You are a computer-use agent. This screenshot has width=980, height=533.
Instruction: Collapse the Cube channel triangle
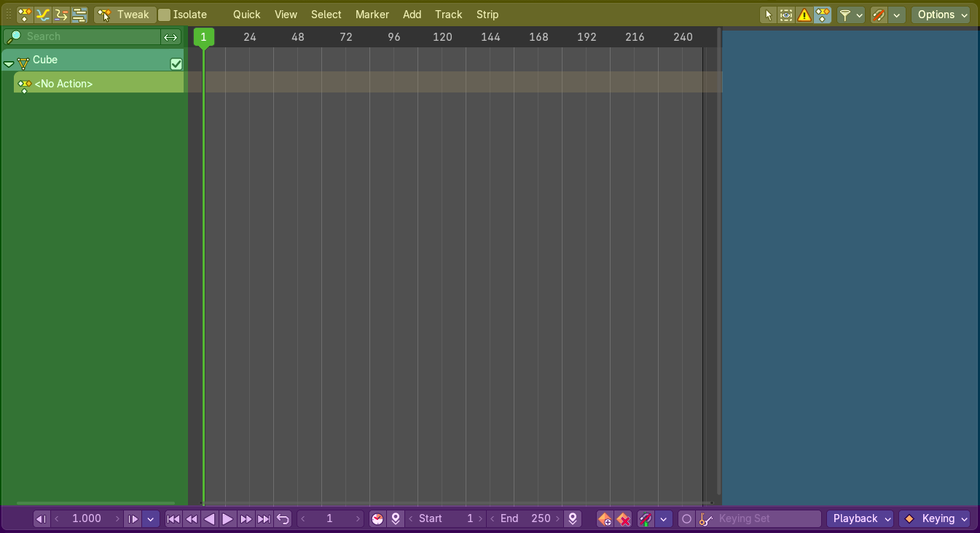(9, 63)
